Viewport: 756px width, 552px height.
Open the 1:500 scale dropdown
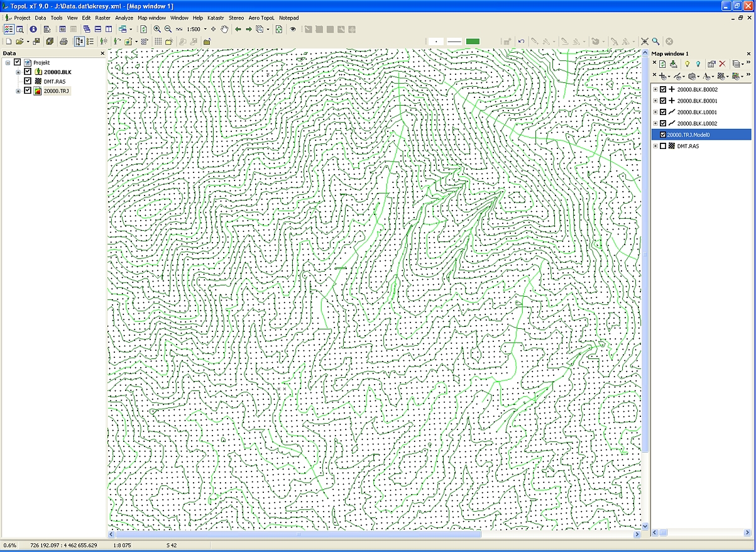pos(205,30)
